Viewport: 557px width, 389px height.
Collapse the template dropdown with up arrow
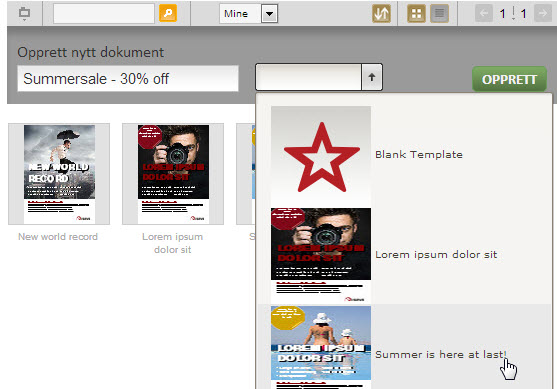(x=372, y=77)
